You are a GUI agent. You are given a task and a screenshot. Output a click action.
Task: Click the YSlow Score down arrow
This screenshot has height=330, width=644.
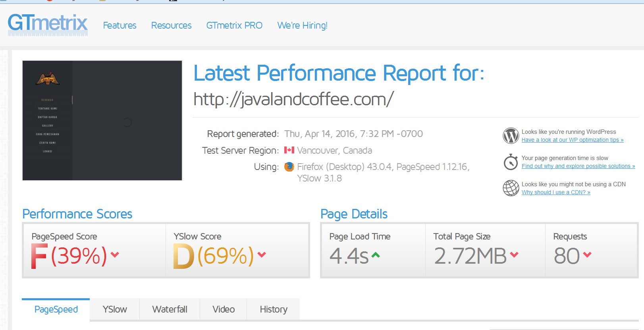[262, 255]
